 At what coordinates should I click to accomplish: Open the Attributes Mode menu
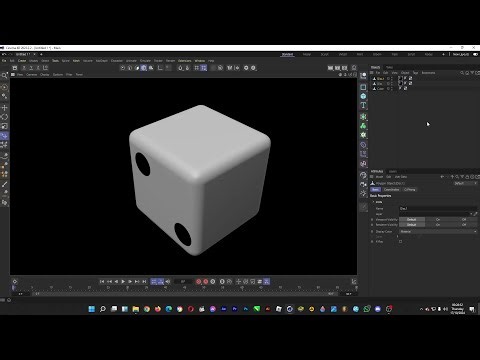coord(379,177)
